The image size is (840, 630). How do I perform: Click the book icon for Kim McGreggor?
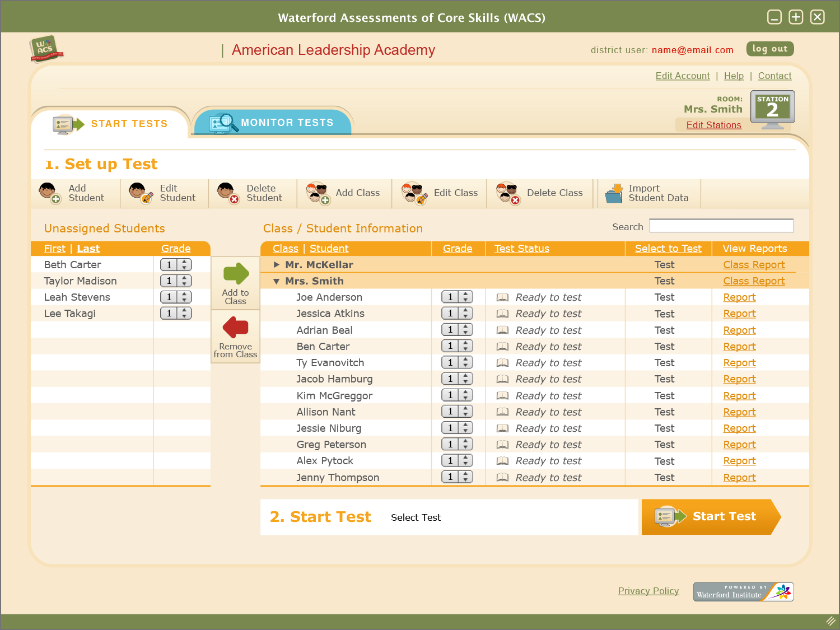[x=503, y=395]
